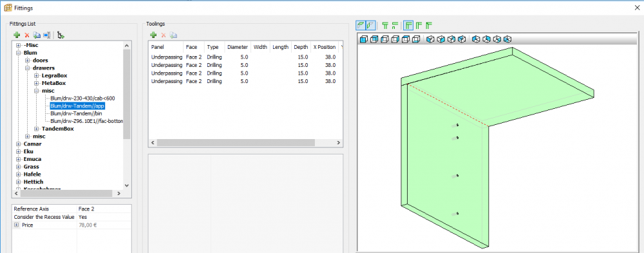Screen dimensions: 644x253
Task: Click Fittings tree scrollbar up arrow
Action: [126, 46]
